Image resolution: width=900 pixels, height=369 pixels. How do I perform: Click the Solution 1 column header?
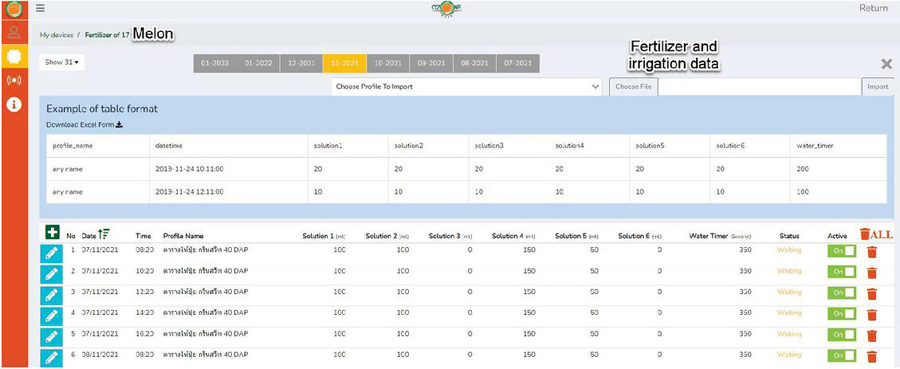coord(324,236)
